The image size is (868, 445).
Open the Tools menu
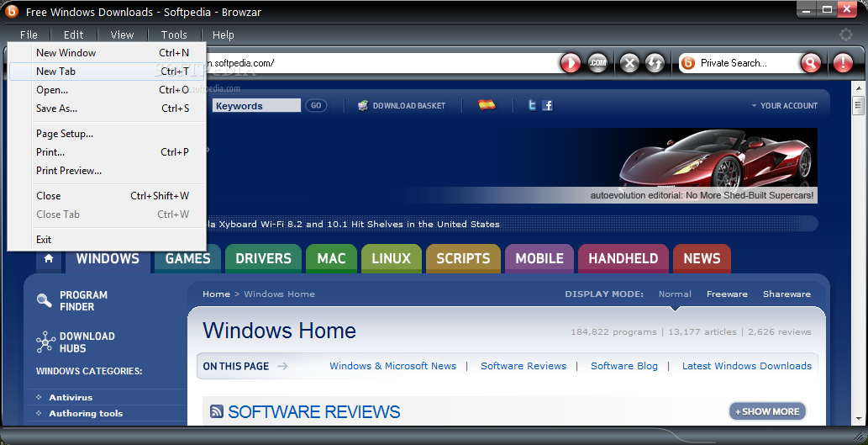[174, 35]
